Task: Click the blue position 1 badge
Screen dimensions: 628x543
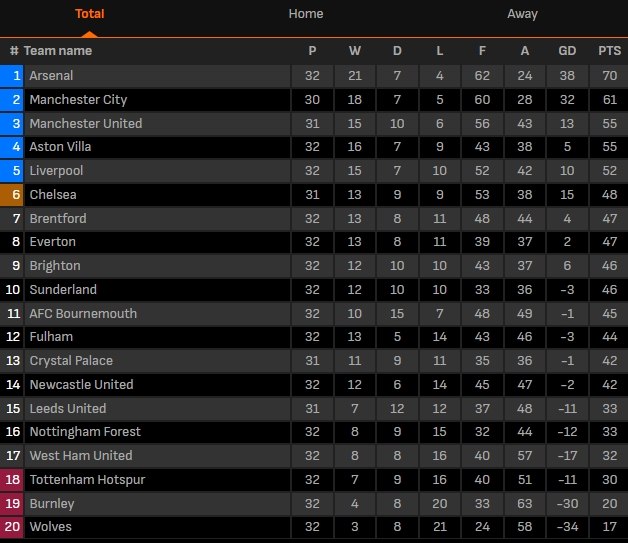Action: (13, 76)
